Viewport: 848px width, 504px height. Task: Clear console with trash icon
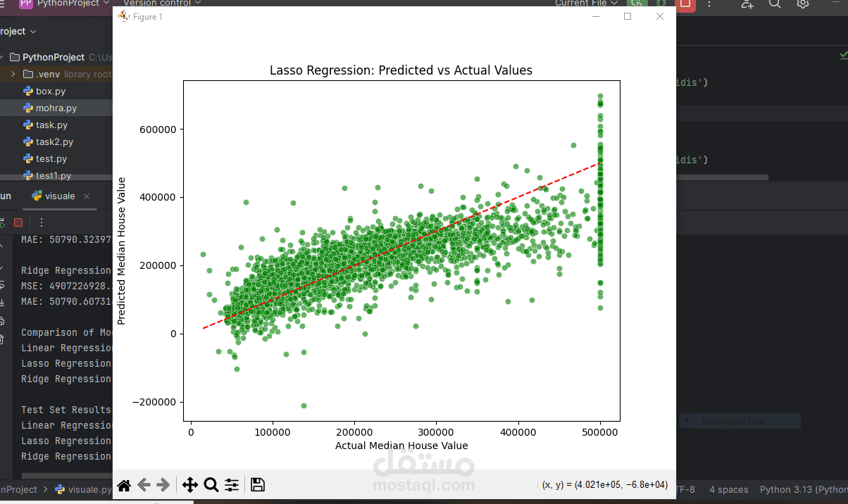2,339
